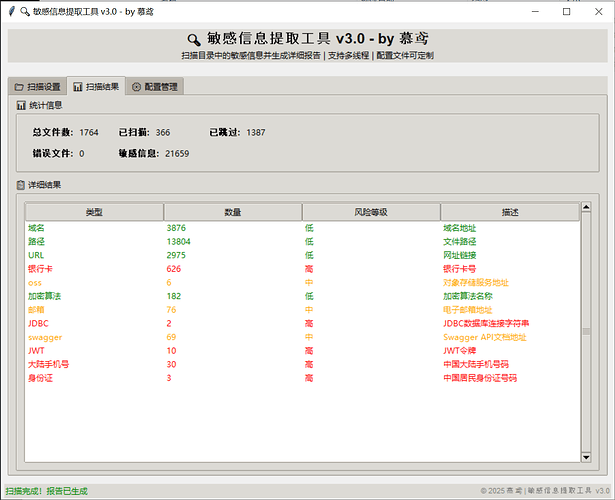Select the swagger result row
This screenshot has height=500, width=615.
pyautogui.click(x=302, y=337)
